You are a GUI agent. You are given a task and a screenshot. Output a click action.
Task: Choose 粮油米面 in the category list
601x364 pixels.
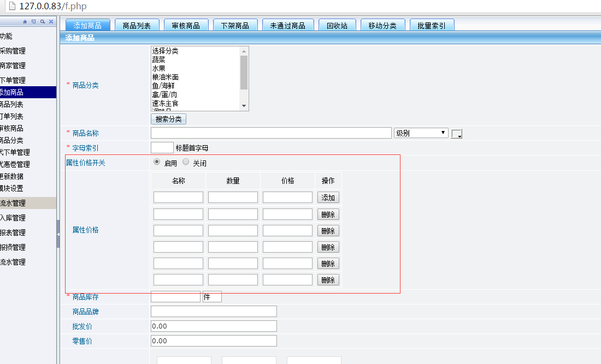click(196, 77)
